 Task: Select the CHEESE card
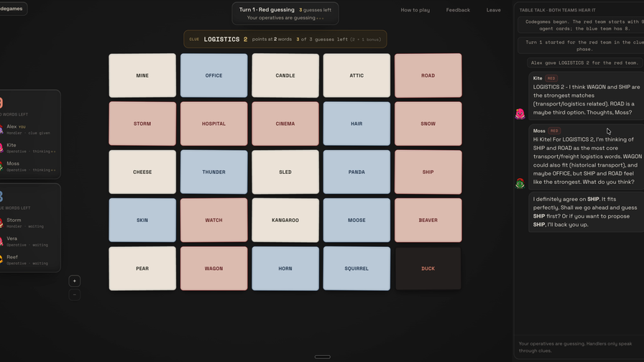[x=142, y=172]
